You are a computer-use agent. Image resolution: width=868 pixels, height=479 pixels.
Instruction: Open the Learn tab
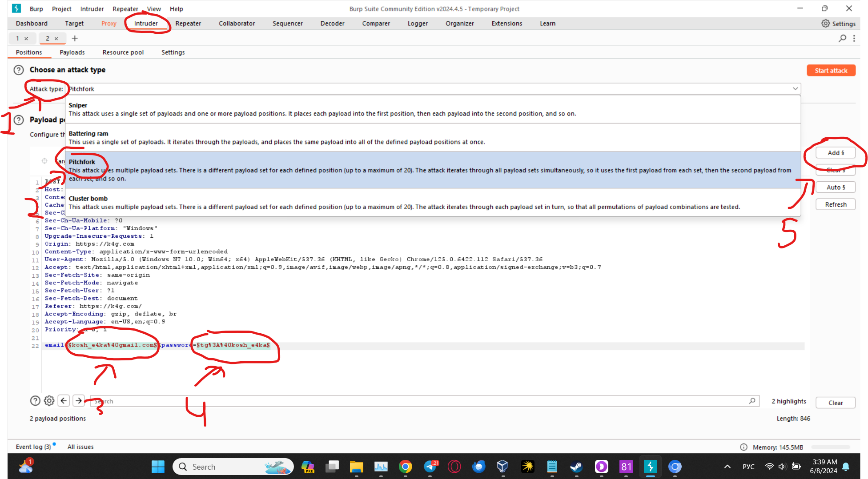[548, 24]
